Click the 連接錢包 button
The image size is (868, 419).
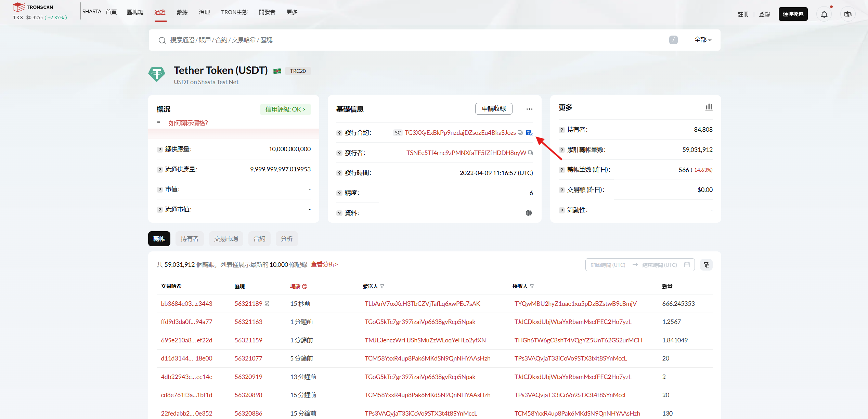[793, 14]
